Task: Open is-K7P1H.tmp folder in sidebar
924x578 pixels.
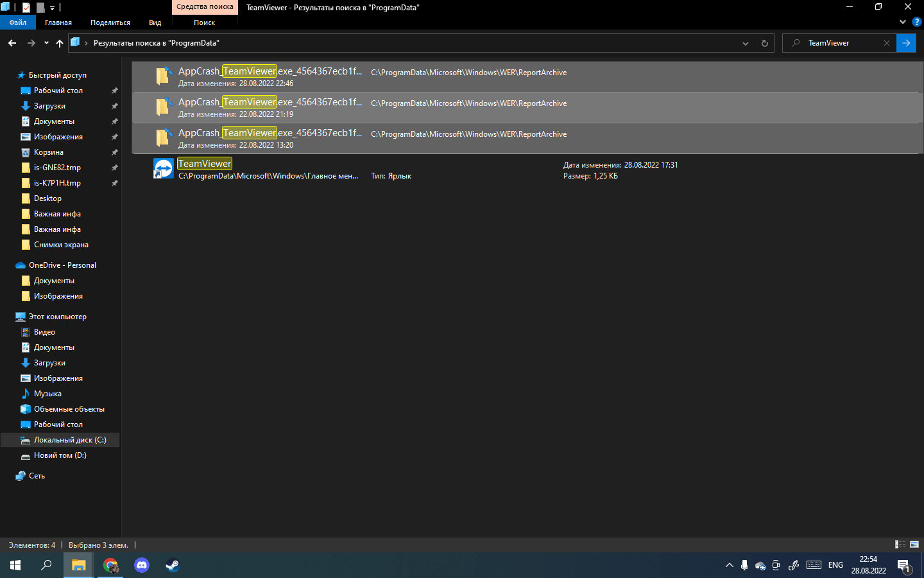Action: [x=57, y=183]
